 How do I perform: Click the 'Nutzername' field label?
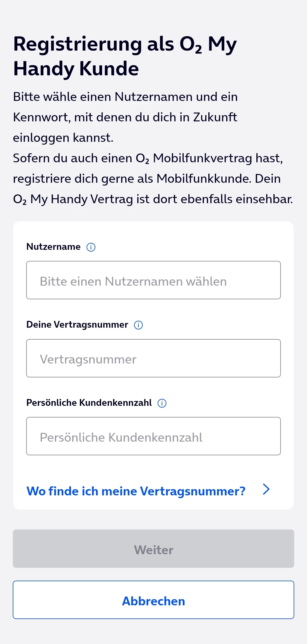tap(53, 247)
